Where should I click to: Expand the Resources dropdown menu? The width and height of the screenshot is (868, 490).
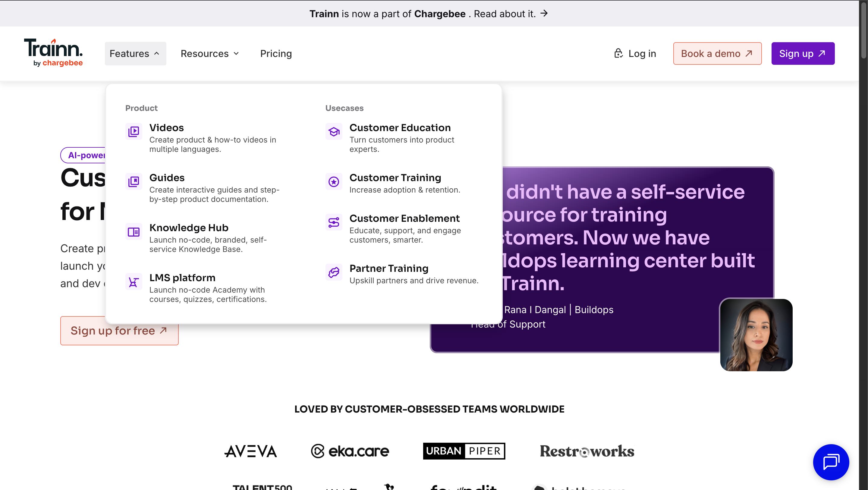209,53
